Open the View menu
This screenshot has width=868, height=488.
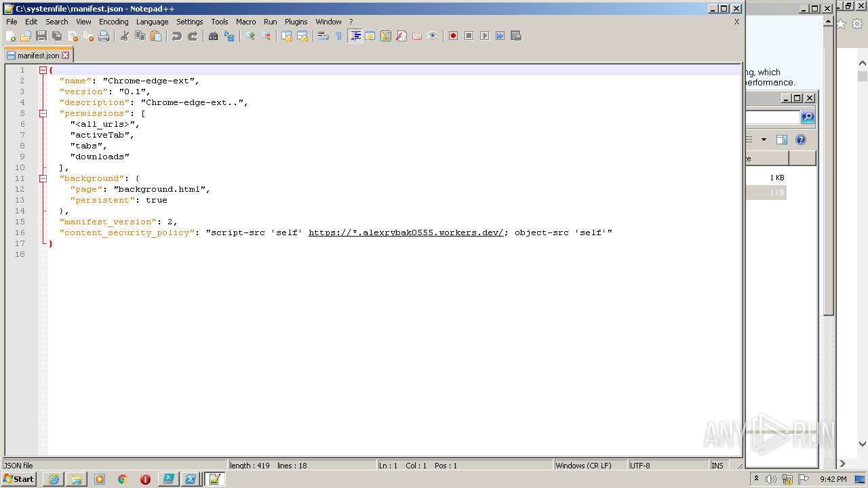coord(83,22)
